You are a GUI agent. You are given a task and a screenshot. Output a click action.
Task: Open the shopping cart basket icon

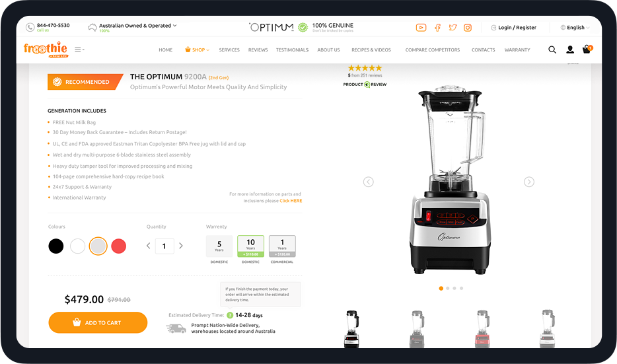(x=587, y=49)
